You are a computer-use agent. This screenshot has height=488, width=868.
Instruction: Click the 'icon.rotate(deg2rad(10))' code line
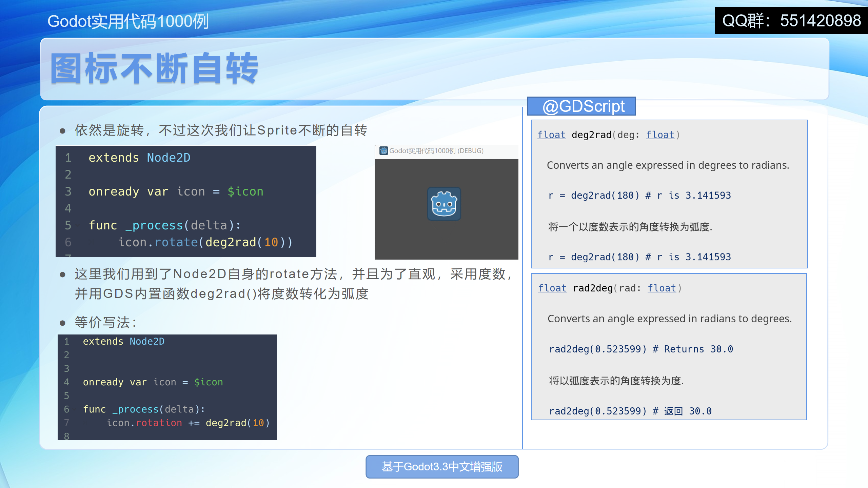coord(205,242)
